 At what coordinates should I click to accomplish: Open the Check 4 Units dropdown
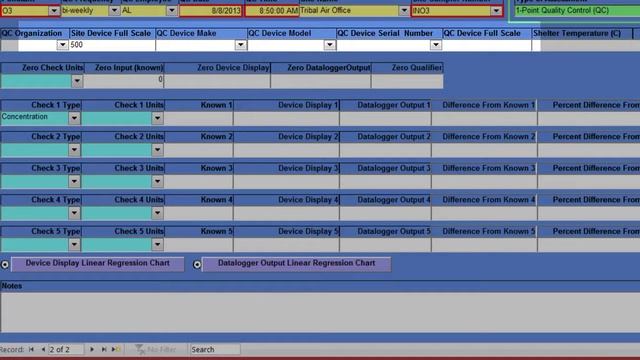pos(157,213)
